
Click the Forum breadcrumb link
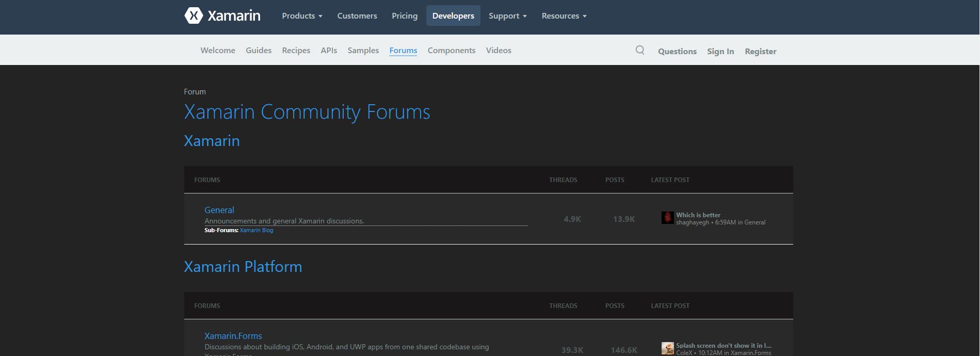(195, 91)
